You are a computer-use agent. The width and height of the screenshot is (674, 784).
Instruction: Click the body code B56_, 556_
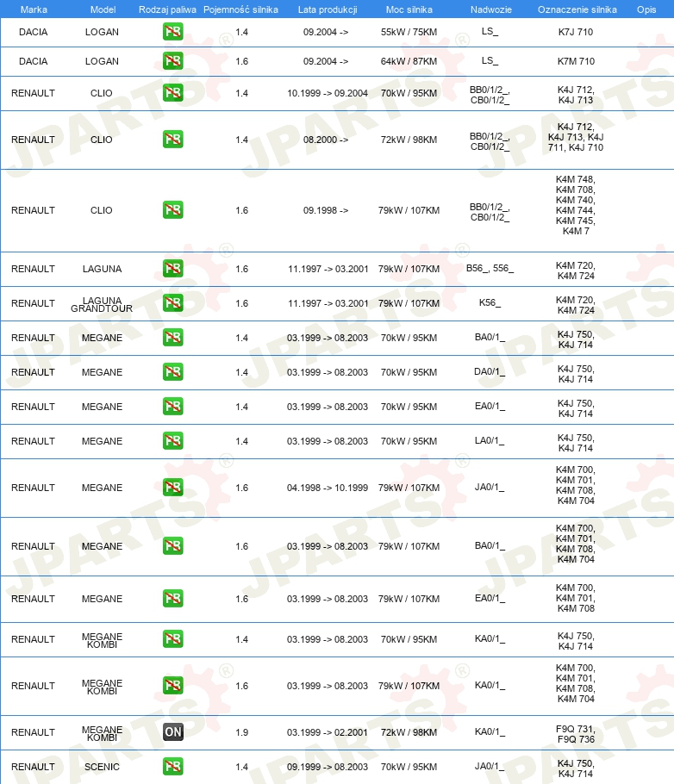(490, 268)
